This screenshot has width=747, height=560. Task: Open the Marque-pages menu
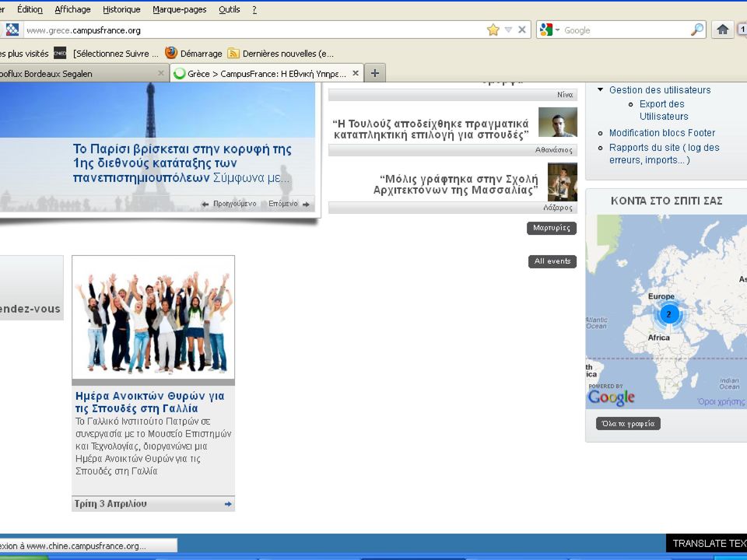pos(180,9)
